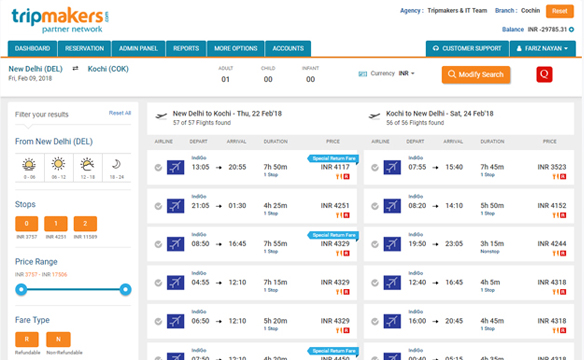Open the More Options menu
Screen dimensions: 584x360
(x=235, y=48)
